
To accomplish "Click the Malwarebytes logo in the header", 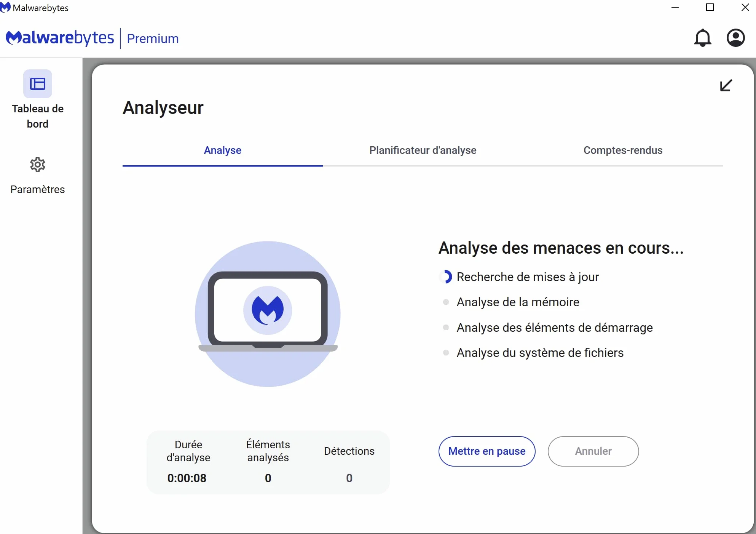I will (60, 38).
